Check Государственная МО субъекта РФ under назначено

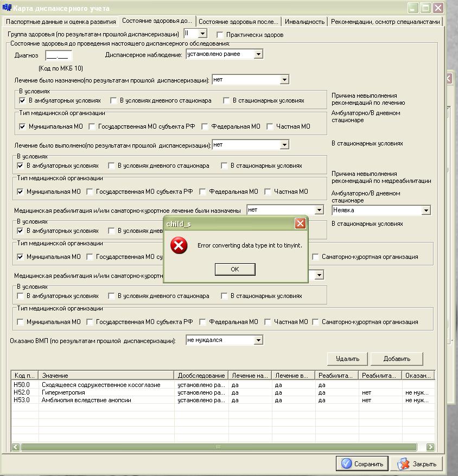pos(92,126)
